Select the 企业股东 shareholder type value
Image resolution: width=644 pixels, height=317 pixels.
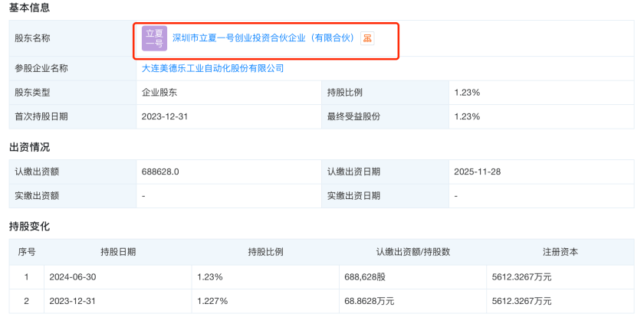click(x=159, y=93)
